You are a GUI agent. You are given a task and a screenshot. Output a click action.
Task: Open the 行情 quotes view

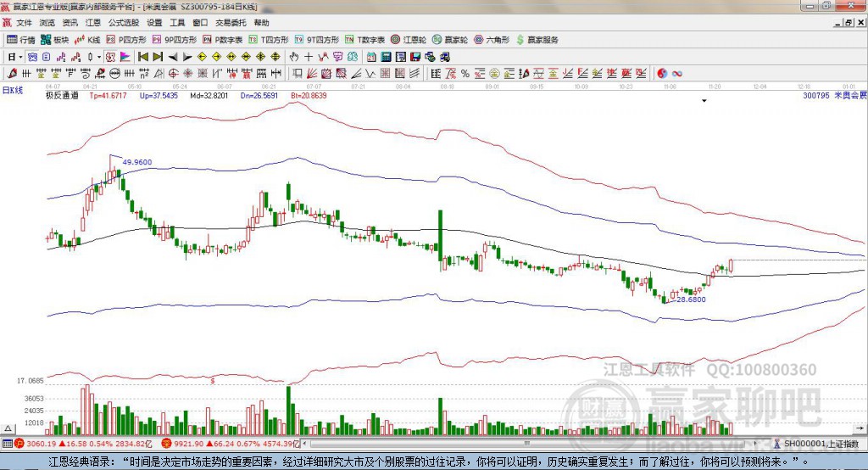tap(20, 40)
